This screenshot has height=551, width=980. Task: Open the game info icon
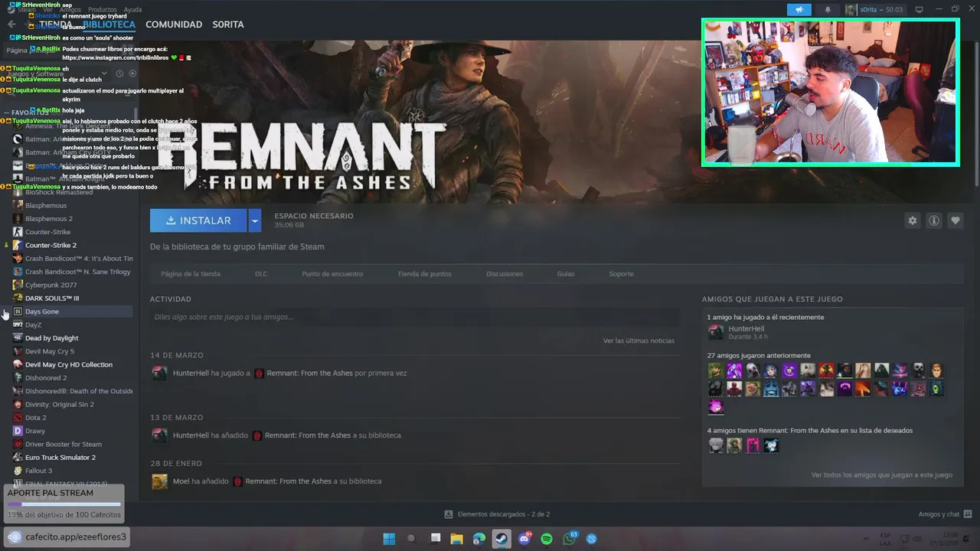pyautogui.click(x=934, y=220)
